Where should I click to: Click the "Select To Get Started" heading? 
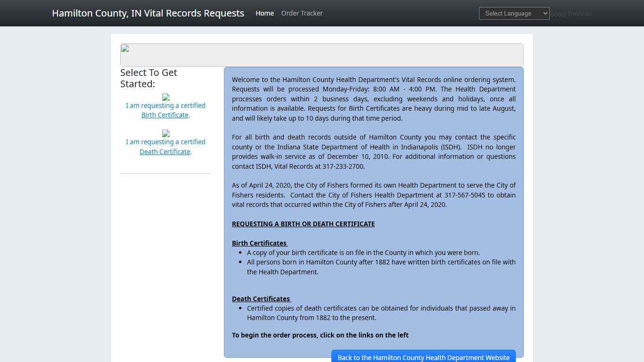pos(149,78)
